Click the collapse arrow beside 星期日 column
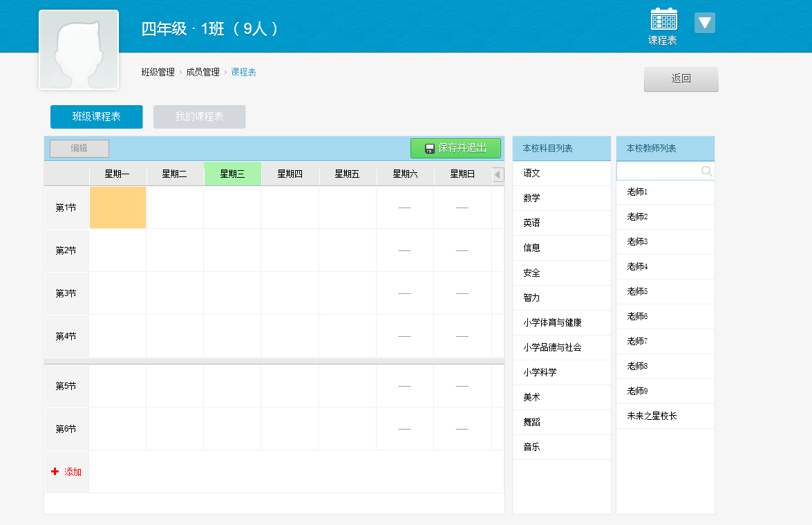Screen dimensions: 812x525 coord(498,174)
